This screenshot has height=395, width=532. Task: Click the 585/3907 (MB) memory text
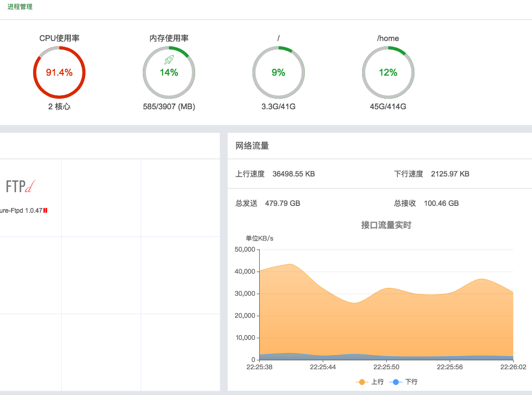point(169,107)
